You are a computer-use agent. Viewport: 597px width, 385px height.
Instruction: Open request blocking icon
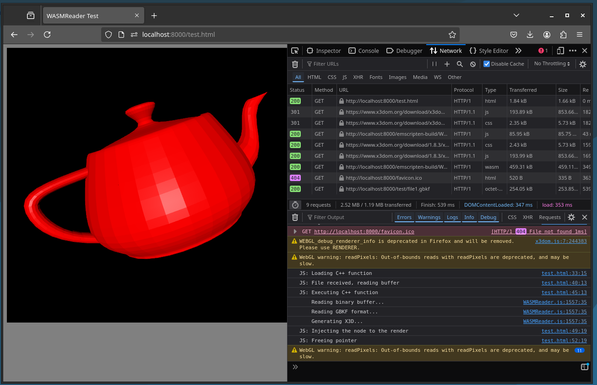[472, 64]
